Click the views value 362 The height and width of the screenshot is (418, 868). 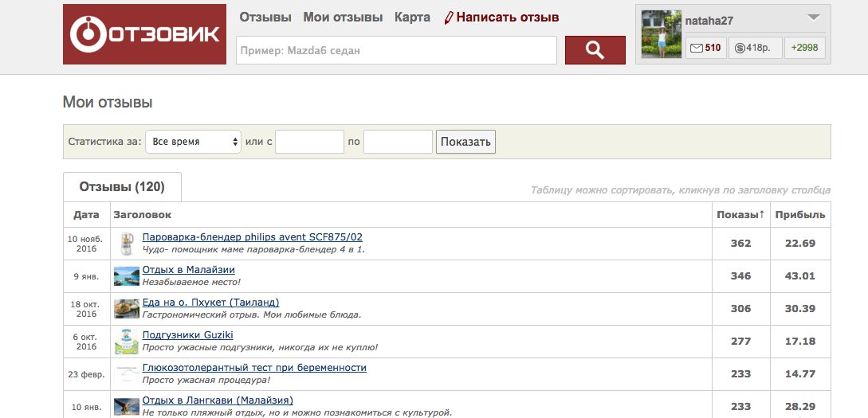click(740, 244)
